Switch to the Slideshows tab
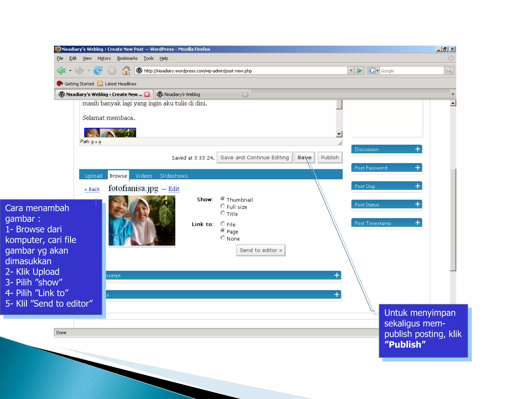 click(x=174, y=176)
